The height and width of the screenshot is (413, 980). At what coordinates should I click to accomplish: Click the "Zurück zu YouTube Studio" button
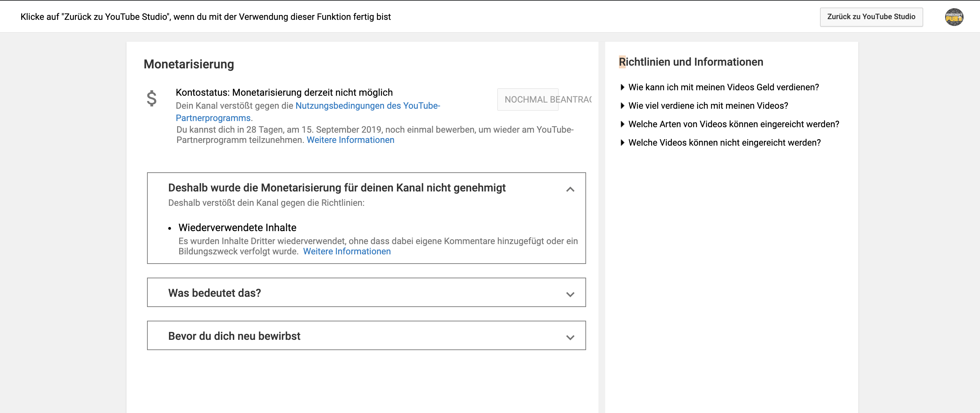pos(871,17)
